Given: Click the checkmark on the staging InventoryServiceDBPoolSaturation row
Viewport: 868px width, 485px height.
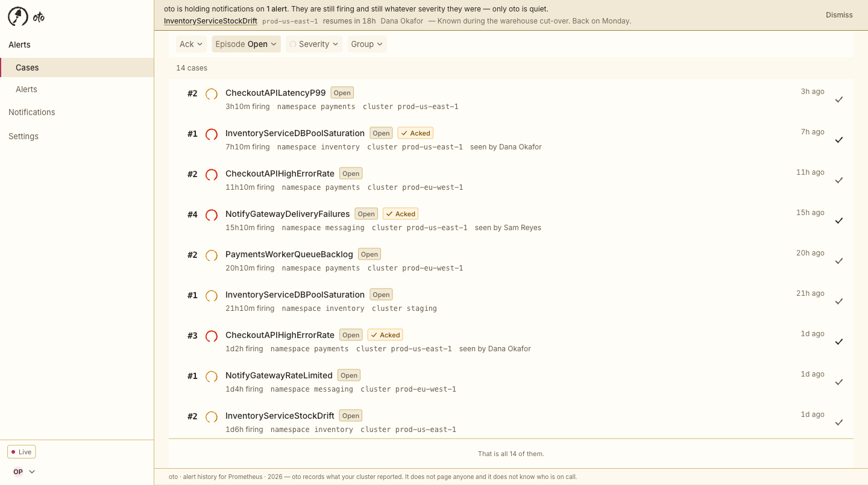Looking at the screenshot, I should (839, 301).
